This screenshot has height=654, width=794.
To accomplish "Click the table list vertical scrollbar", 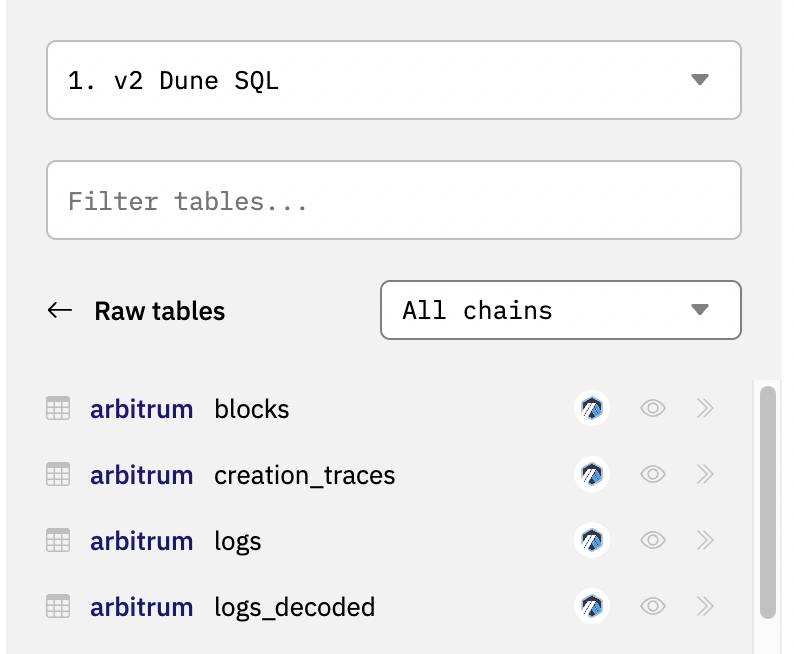I will (x=768, y=502).
